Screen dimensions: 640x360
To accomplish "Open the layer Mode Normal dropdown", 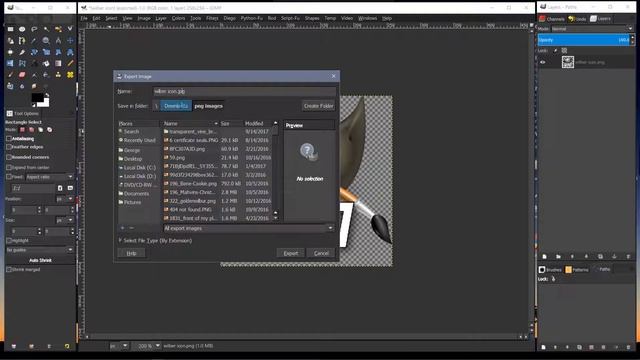I will [591, 29].
